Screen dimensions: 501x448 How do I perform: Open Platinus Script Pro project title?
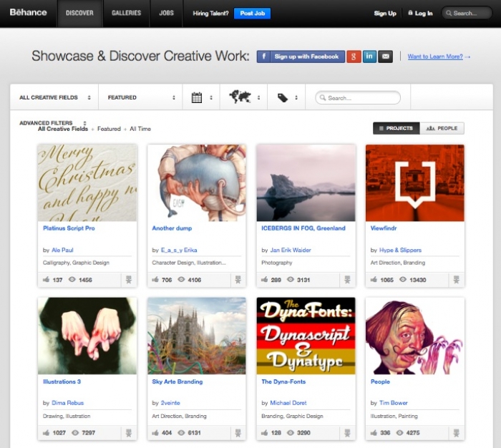pyautogui.click(x=69, y=228)
